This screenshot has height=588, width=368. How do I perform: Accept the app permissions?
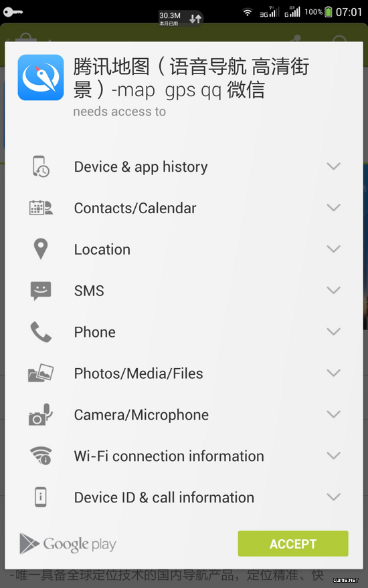[x=293, y=543]
